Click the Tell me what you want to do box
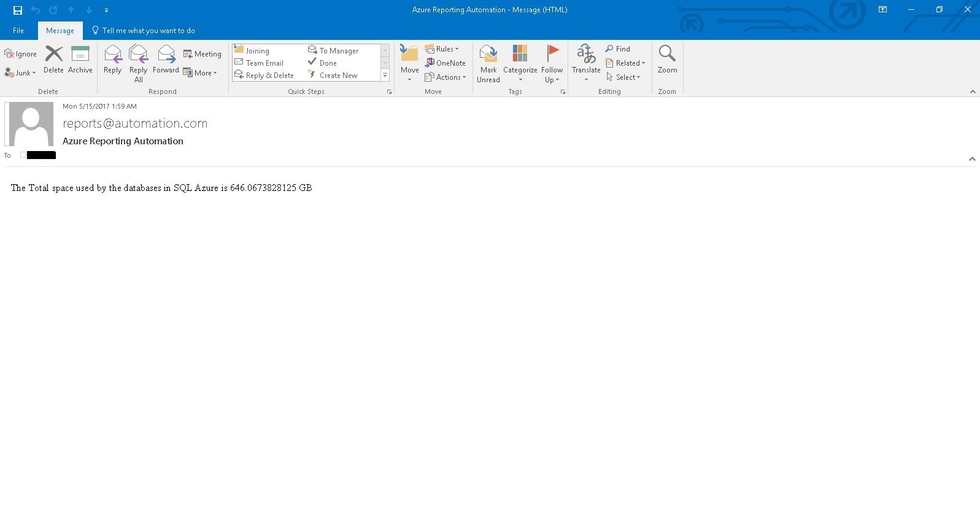Screen dimensions: 980x525 click(x=144, y=31)
